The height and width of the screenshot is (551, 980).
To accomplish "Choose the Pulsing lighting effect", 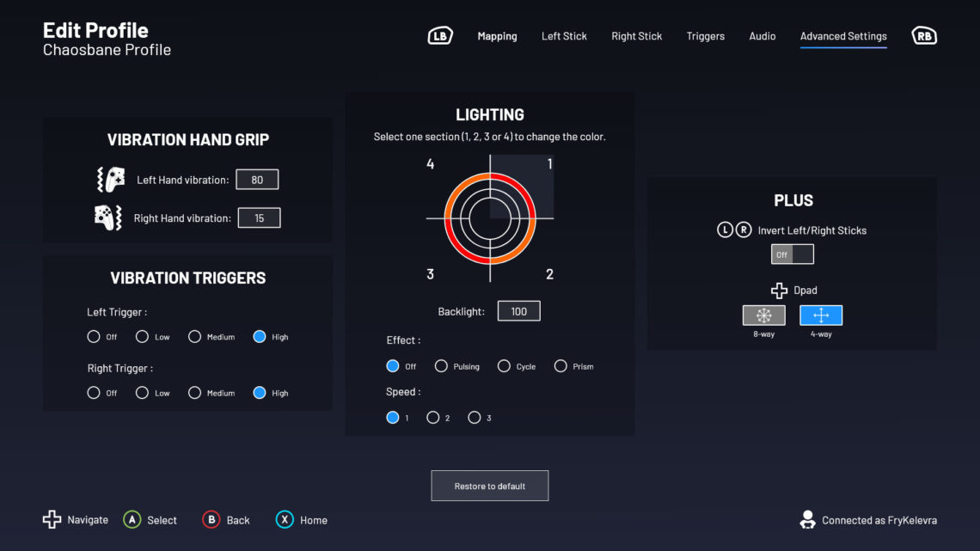I will 441,366.
